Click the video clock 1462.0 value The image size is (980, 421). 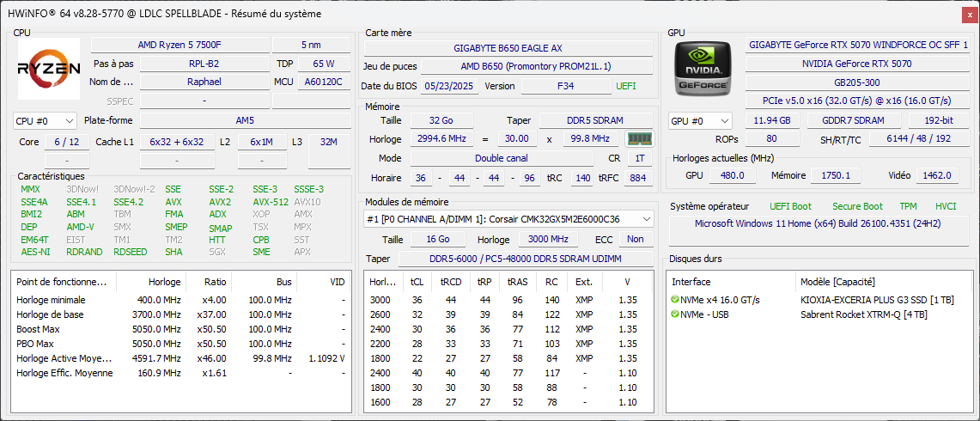[938, 176]
